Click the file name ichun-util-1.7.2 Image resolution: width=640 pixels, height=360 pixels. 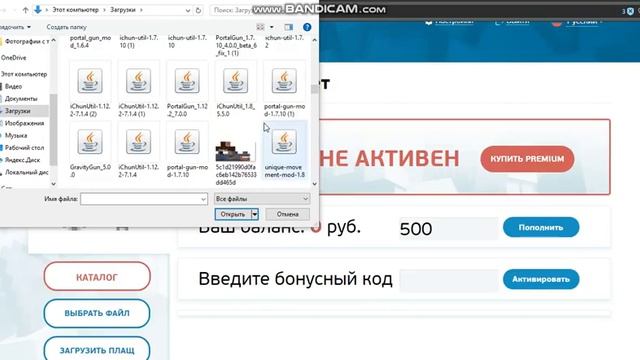coord(284,41)
